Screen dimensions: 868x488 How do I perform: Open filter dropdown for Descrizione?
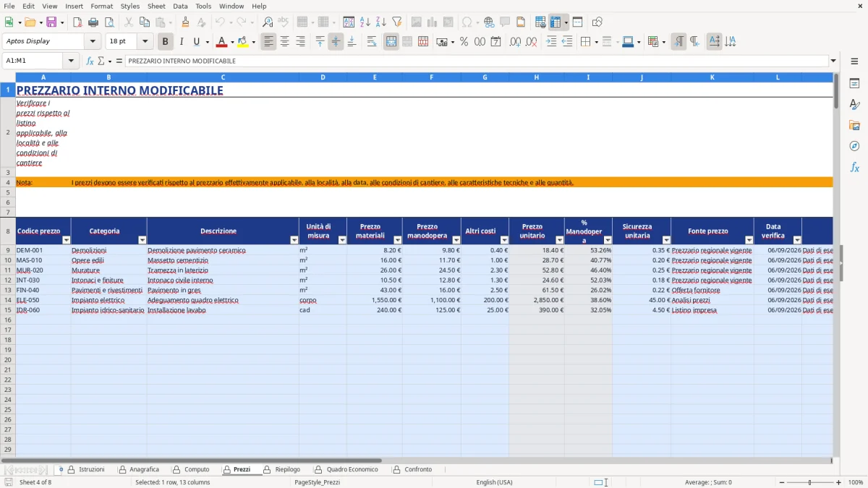coord(294,239)
